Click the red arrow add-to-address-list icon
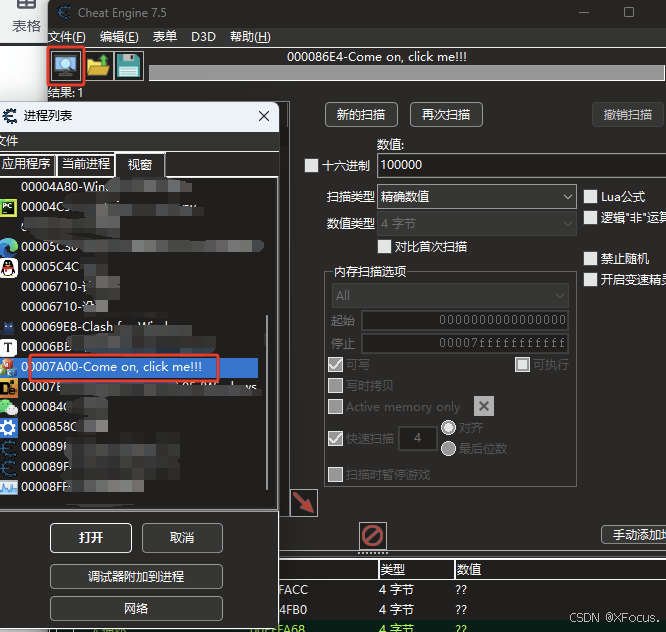This screenshot has height=632, width=666. (x=304, y=503)
